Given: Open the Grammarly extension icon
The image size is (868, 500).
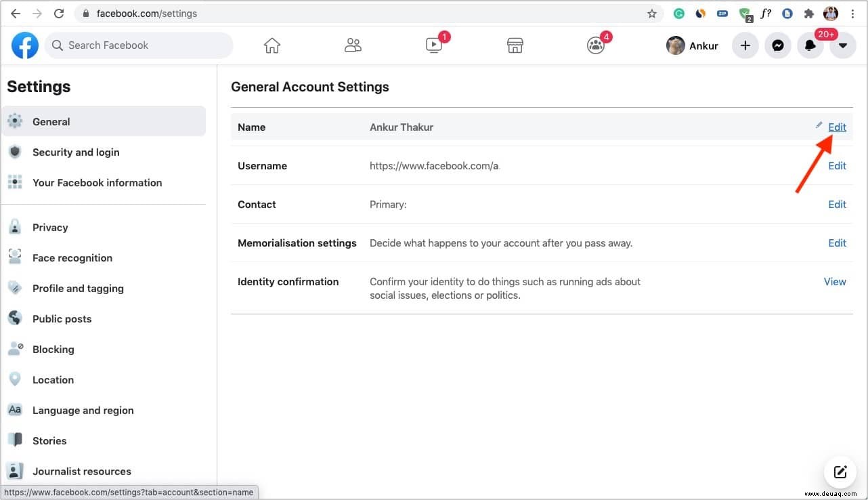Looking at the screenshot, I should [x=678, y=14].
